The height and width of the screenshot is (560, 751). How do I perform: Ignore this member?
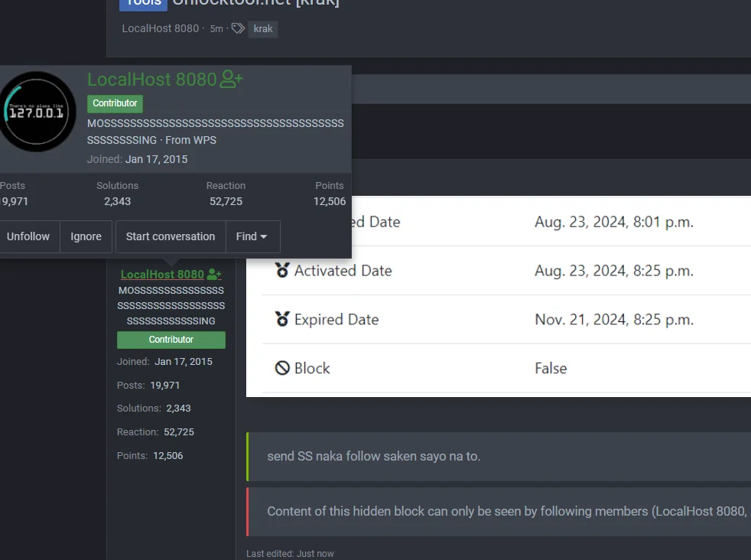coord(86,236)
